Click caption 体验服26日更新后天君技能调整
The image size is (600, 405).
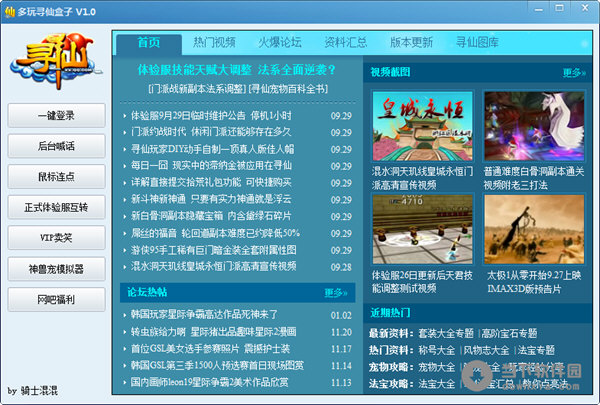point(422,282)
